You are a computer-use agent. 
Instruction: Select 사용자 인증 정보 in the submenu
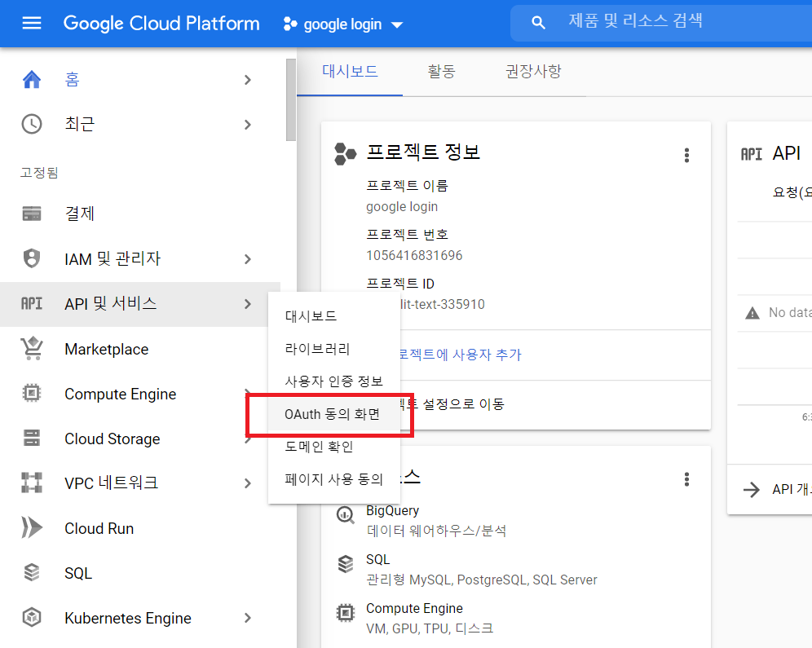pos(334,381)
